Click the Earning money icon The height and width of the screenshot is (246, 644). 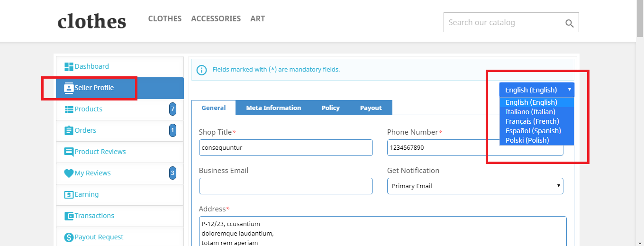point(69,195)
